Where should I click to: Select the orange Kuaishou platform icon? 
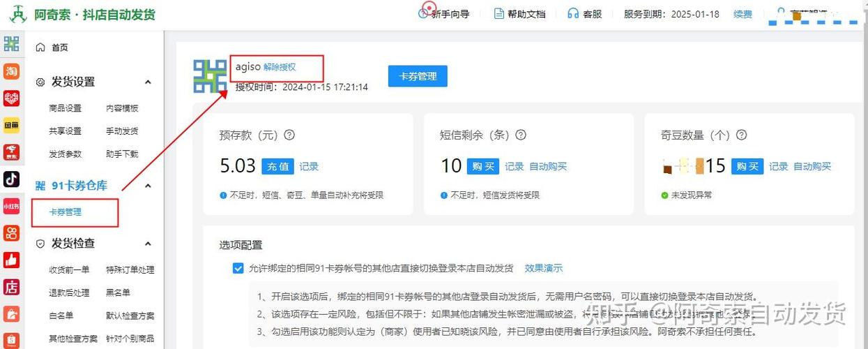[x=11, y=233]
